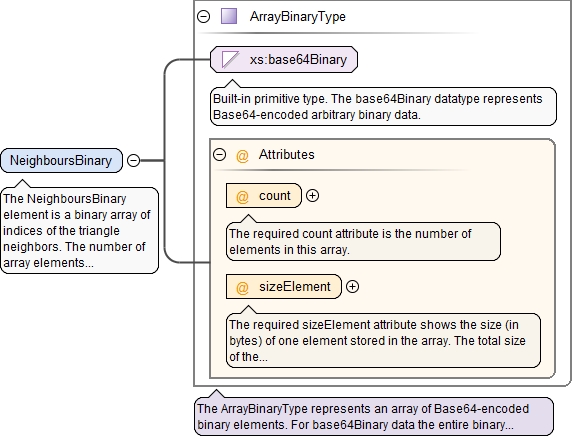Collapse the NeighboursBinary element children

(x=133, y=160)
